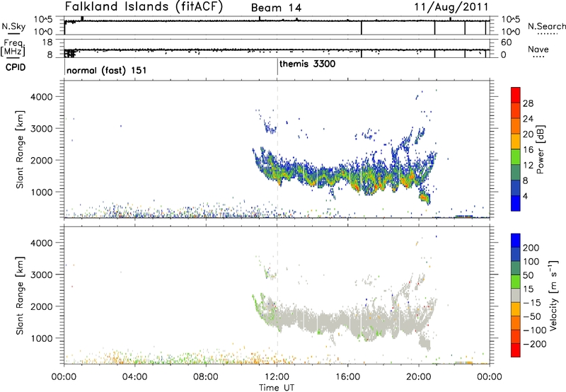Screen dimensions: 566x392
Task: Click the '16:00' time axis label
Action: 347,377
